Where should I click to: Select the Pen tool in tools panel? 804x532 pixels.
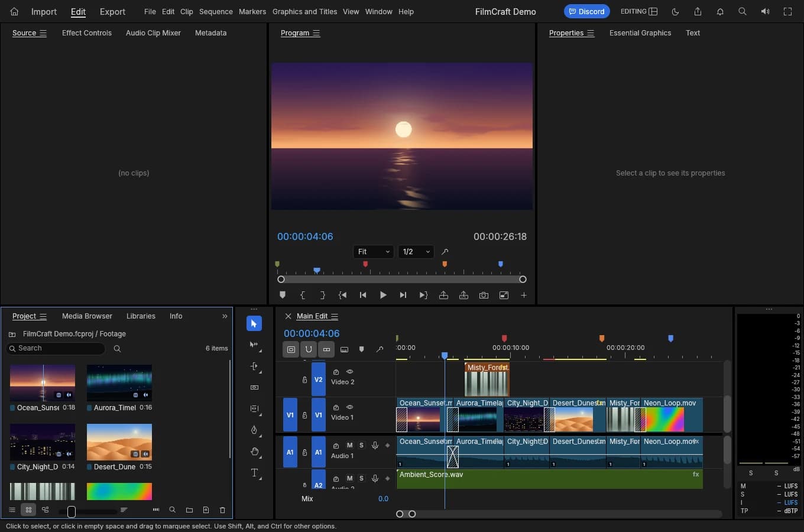click(254, 430)
